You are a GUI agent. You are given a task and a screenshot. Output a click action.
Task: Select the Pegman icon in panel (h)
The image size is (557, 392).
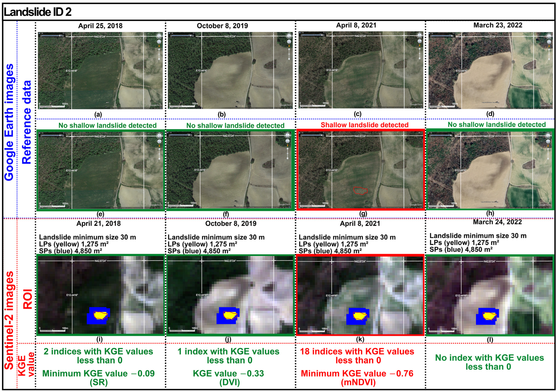click(x=548, y=146)
